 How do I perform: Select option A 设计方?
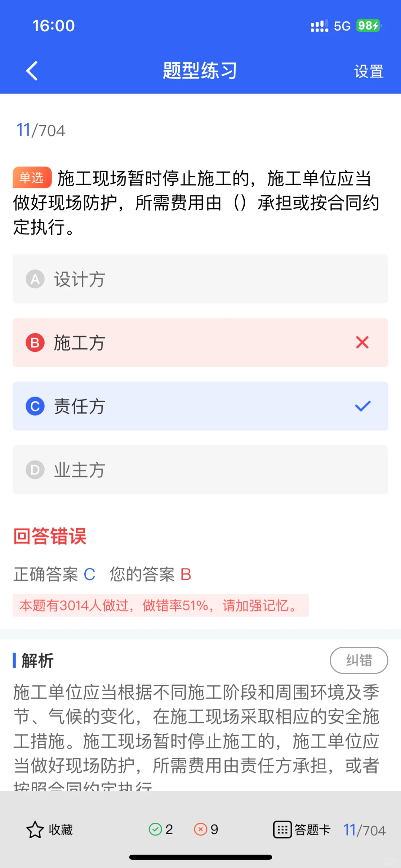click(200, 279)
